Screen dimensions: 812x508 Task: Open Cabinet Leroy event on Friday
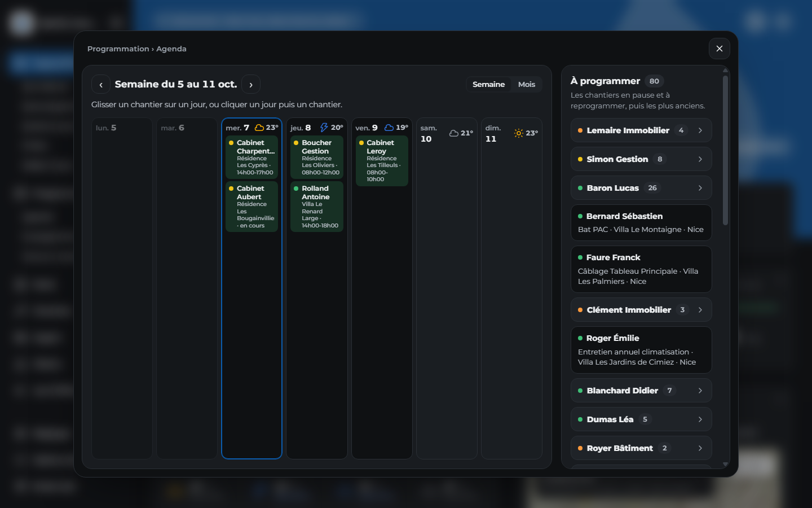[382, 161]
